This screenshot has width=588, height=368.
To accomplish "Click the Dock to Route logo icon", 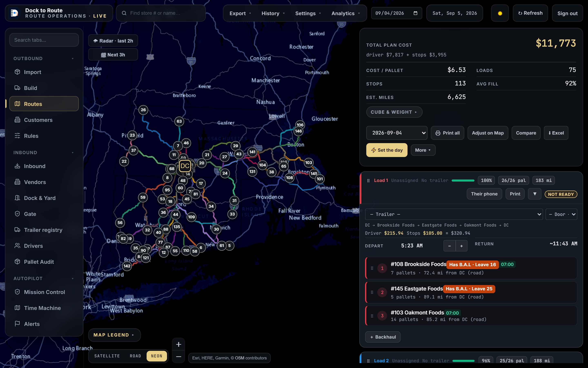I will click(14, 13).
